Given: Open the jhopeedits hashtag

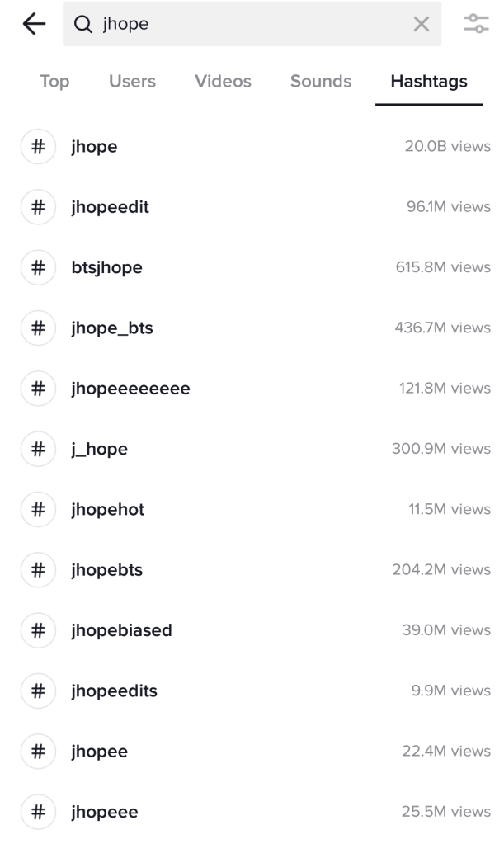Looking at the screenshot, I should point(114,691).
